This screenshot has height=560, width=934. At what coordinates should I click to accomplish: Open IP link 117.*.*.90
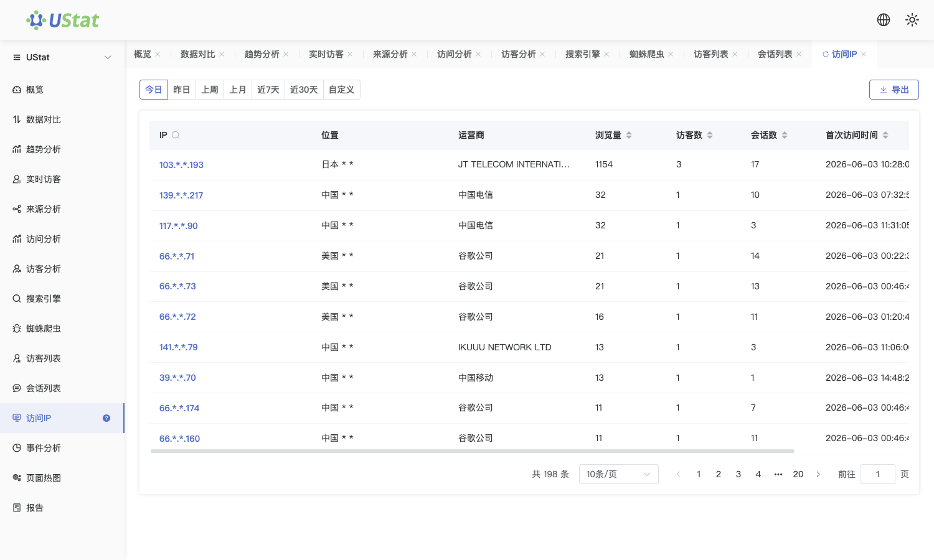(179, 226)
